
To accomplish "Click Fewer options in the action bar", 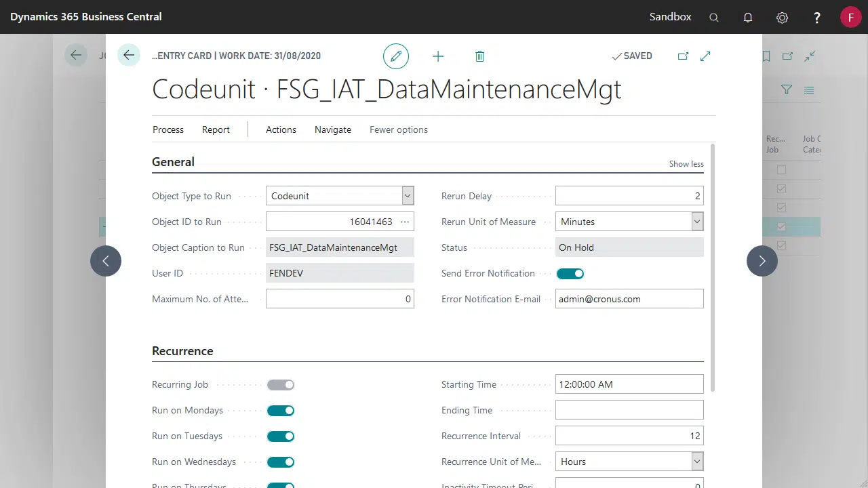I will (399, 129).
